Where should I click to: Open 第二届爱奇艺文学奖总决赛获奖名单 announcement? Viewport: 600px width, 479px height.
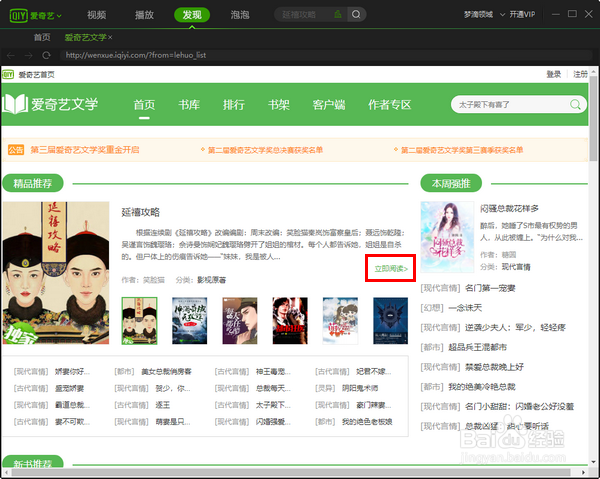coord(265,150)
